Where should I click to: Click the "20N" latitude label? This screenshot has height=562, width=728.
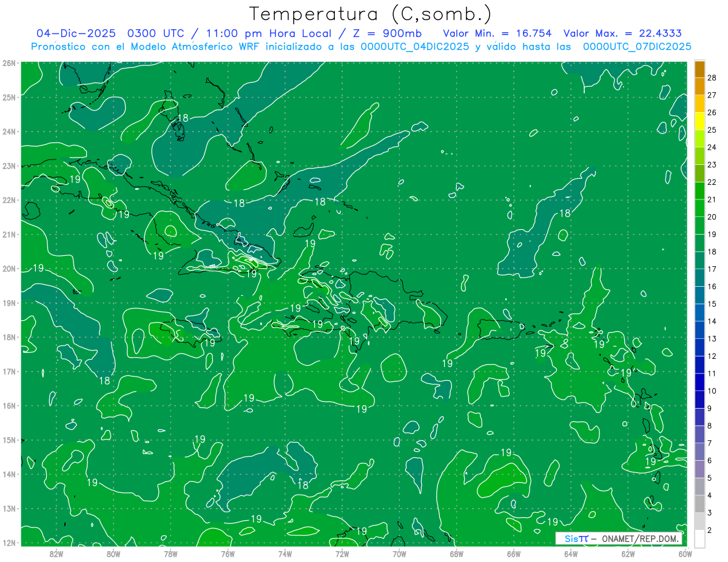9,269
